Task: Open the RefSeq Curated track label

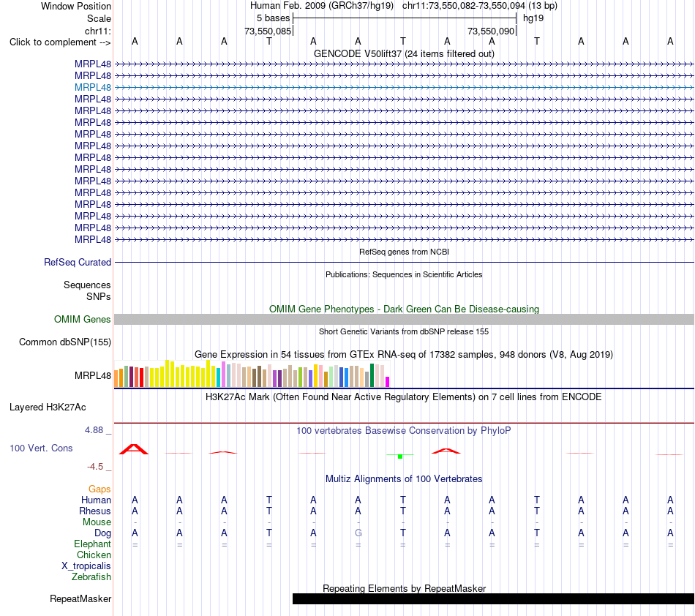Action: [x=77, y=263]
